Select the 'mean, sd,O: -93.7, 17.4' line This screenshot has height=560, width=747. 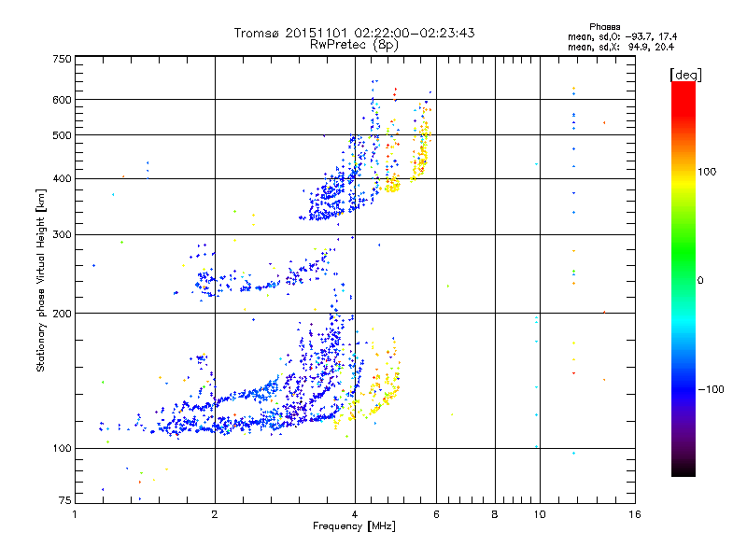[x=622, y=37]
